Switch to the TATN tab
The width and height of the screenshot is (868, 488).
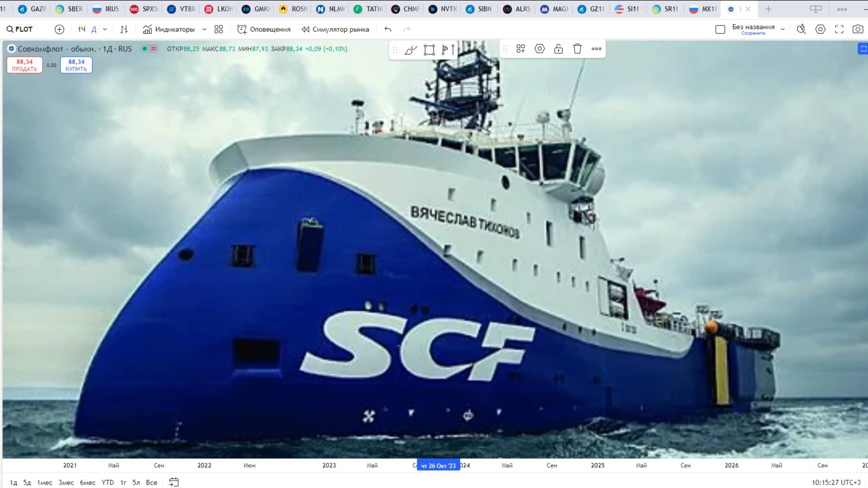point(367,9)
